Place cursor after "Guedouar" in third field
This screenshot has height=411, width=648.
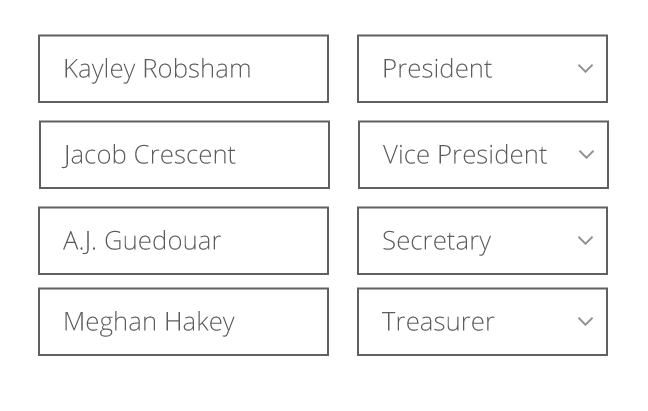click(x=223, y=241)
